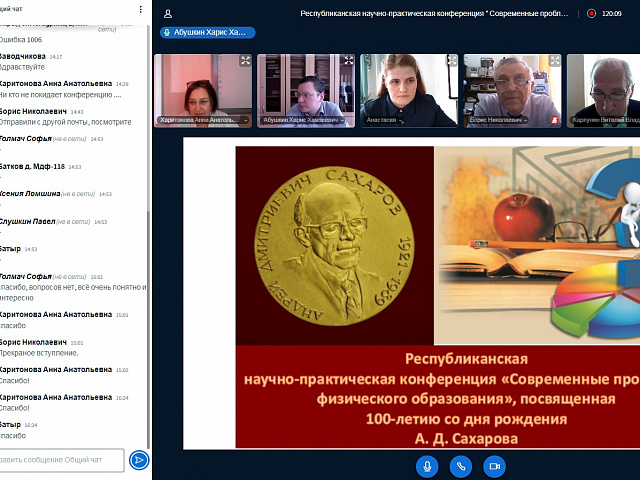
Task: Mute microphone with bottom mic button
Action: click(427, 465)
